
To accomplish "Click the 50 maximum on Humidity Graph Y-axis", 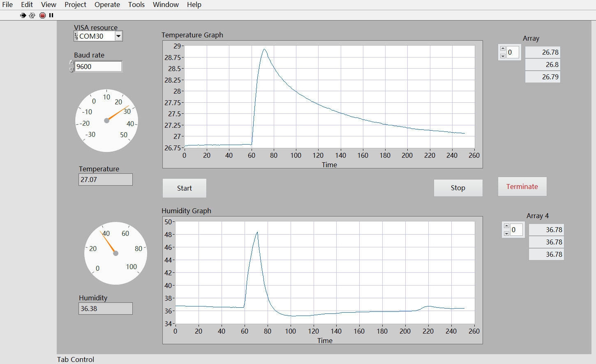I will (x=169, y=222).
